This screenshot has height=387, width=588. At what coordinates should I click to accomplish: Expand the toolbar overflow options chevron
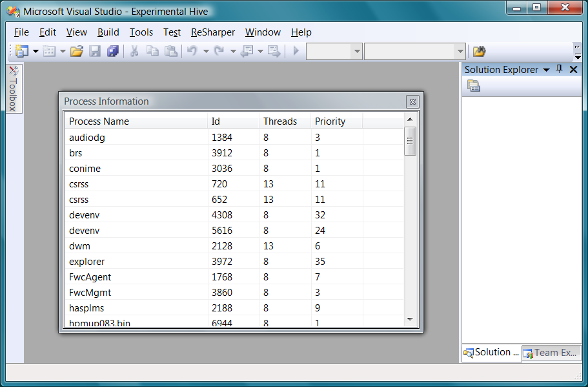click(x=578, y=52)
